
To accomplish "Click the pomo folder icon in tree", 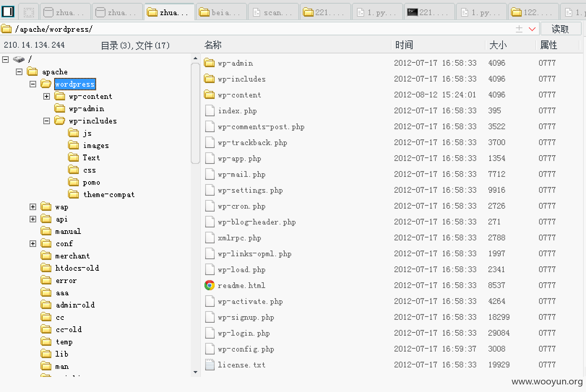I will pos(74,182).
